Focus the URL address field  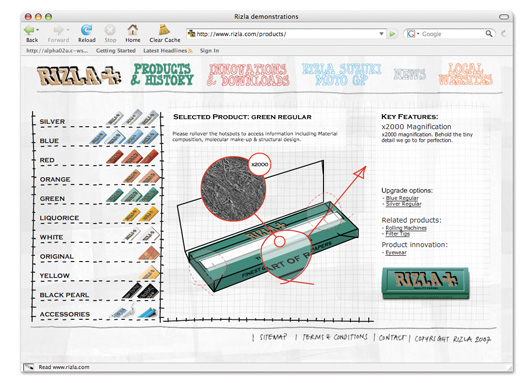click(287, 34)
